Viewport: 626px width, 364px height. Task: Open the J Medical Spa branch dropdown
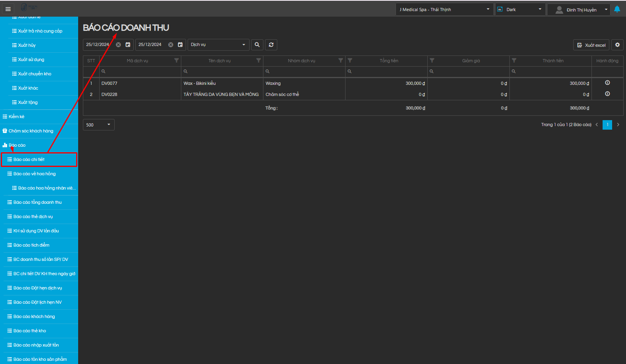click(444, 10)
